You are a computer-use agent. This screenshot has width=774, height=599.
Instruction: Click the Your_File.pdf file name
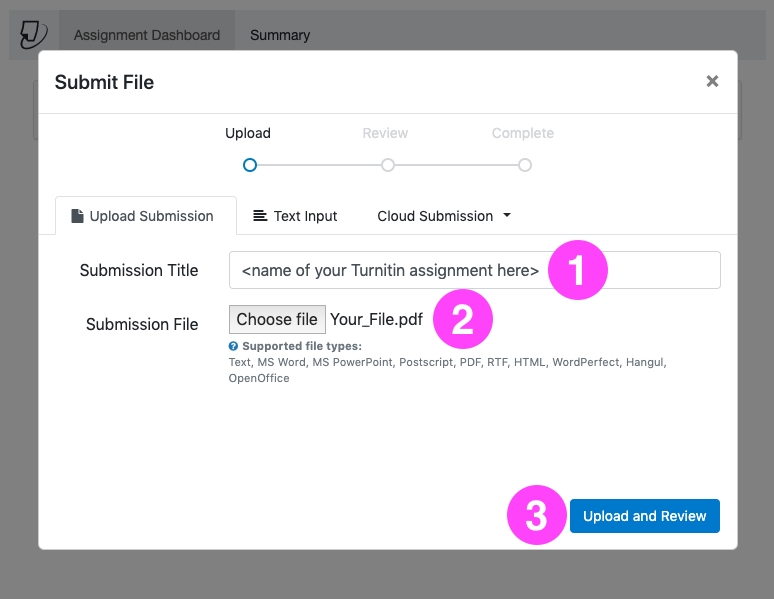(x=376, y=320)
